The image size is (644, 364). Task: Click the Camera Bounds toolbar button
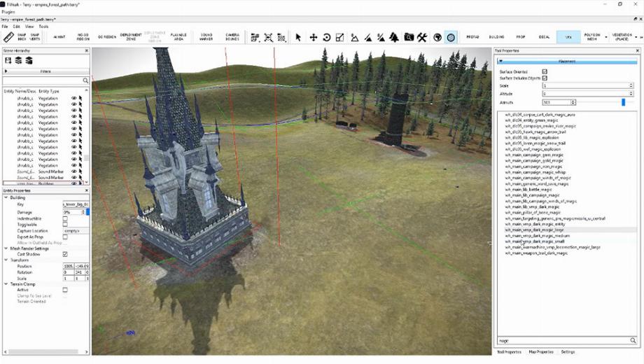pos(232,37)
